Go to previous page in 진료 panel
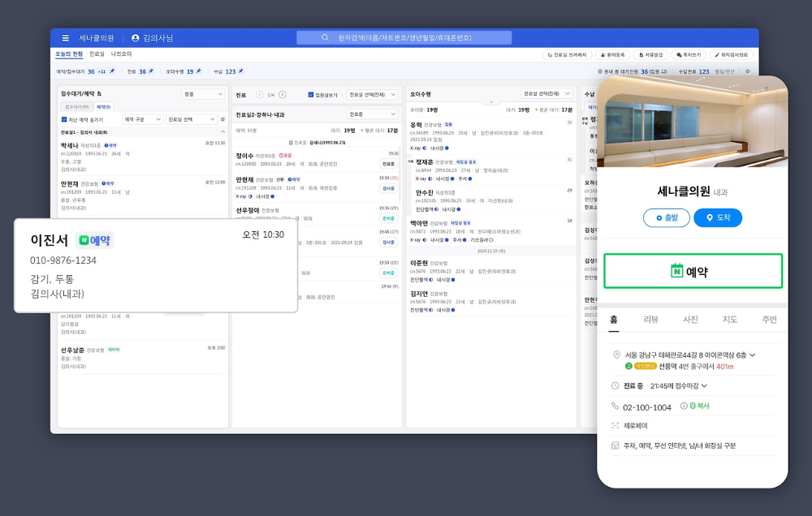Viewport: 812px width, 516px height. click(260, 95)
